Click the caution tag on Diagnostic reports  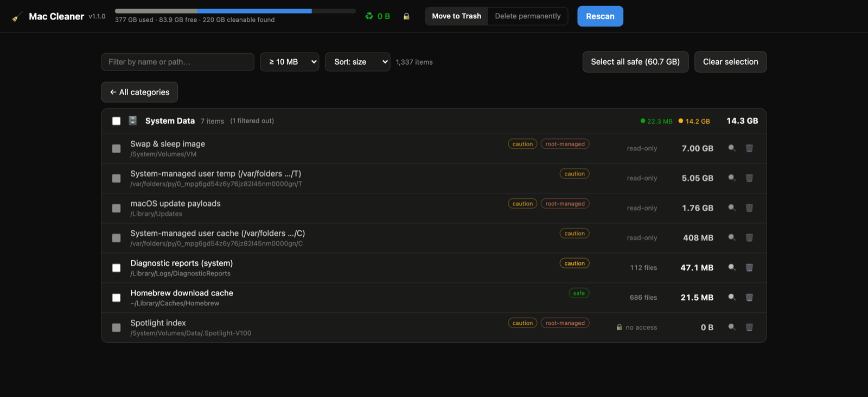coord(575,263)
